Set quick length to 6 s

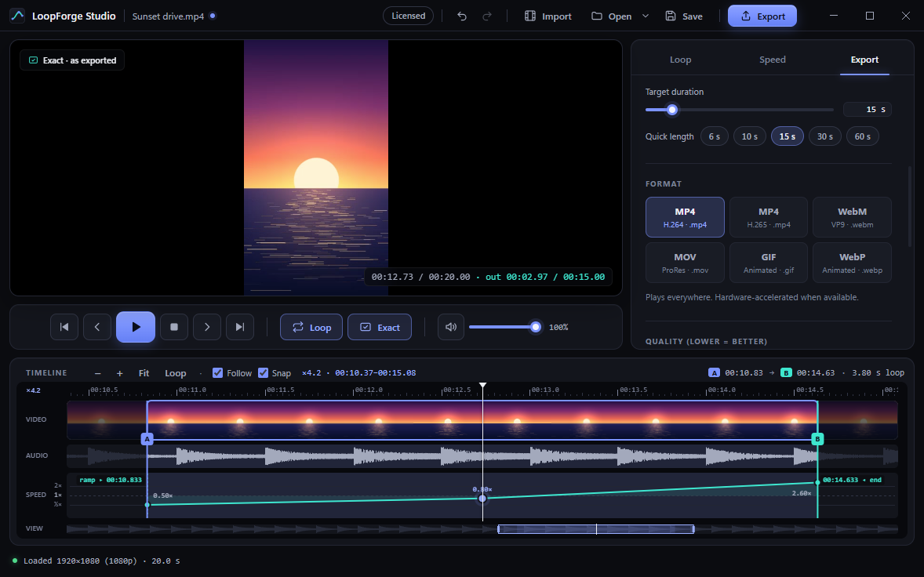coord(715,136)
